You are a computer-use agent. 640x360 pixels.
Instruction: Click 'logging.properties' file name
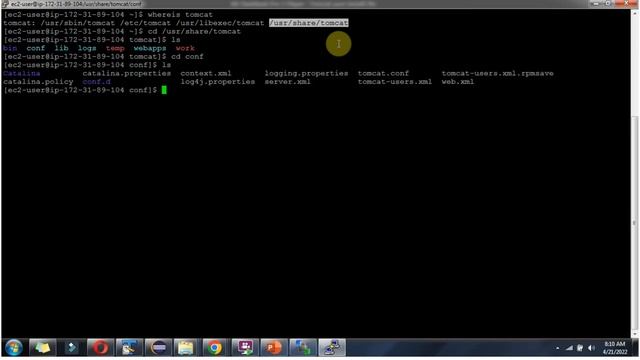point(306,73)
